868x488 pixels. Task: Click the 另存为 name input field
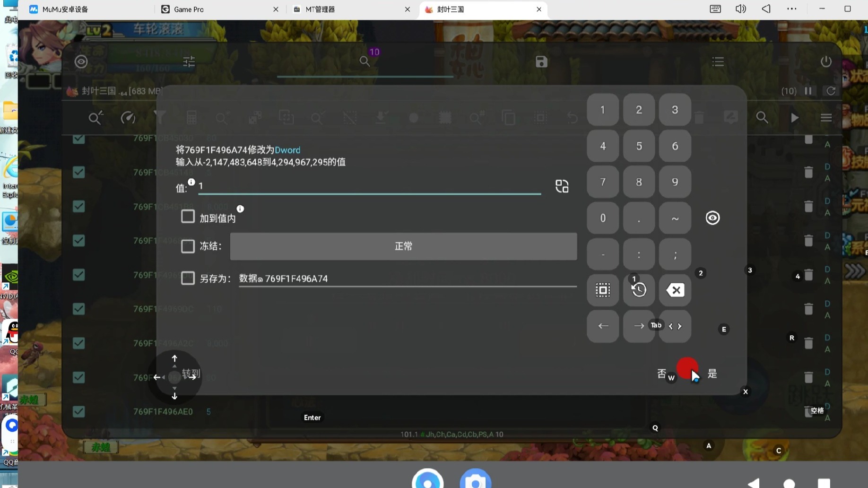[x=408, y=279]
